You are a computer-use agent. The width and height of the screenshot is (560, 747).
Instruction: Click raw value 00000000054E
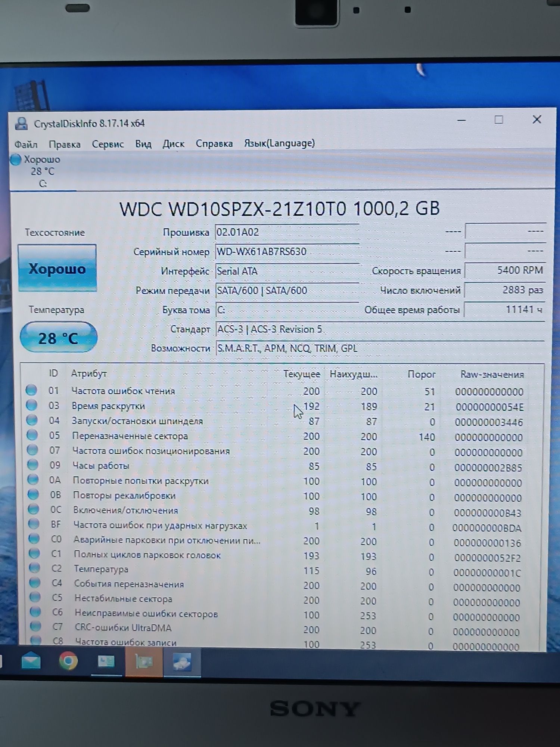coord(489,407)
